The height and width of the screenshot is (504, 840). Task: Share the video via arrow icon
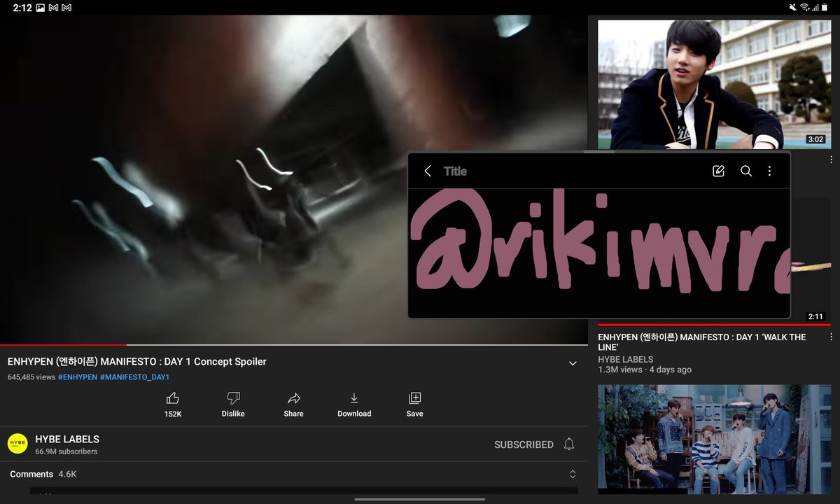(293, 398)
